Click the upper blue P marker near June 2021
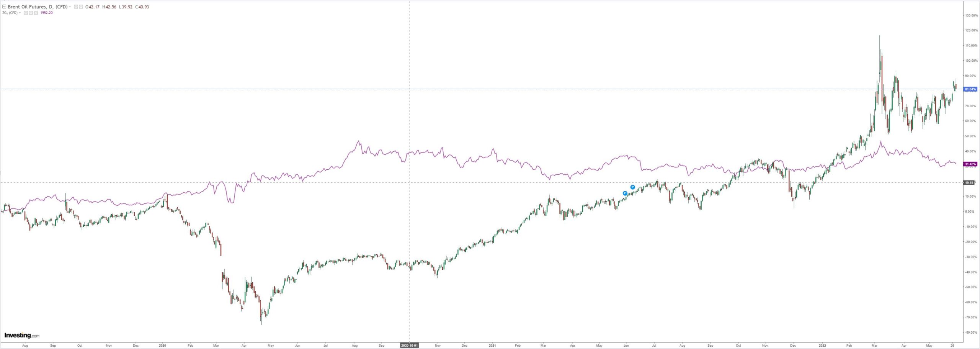The image size is (980, 349). (x=632, y=187)
